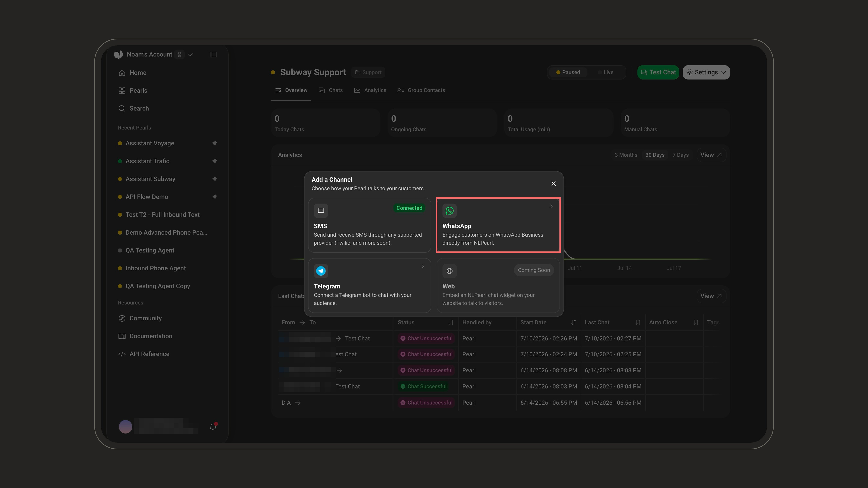Open the Telegram channel card

point(369,285)
